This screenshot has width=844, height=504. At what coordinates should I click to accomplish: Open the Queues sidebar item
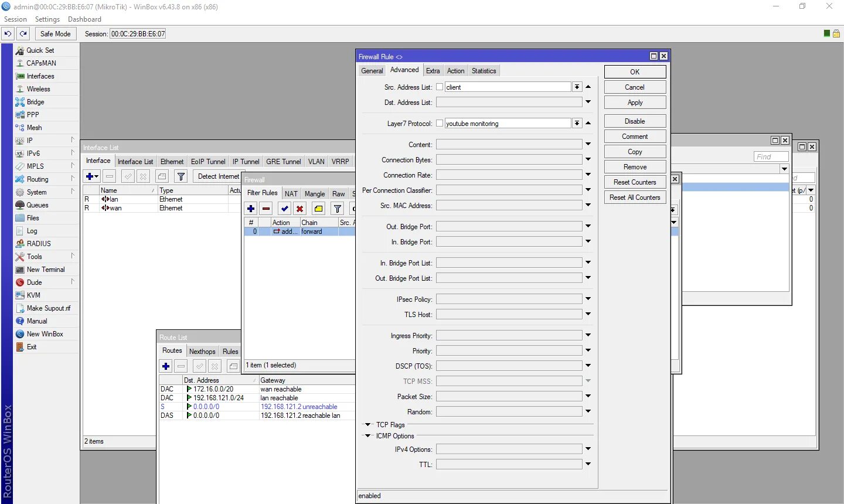[38, 205]
